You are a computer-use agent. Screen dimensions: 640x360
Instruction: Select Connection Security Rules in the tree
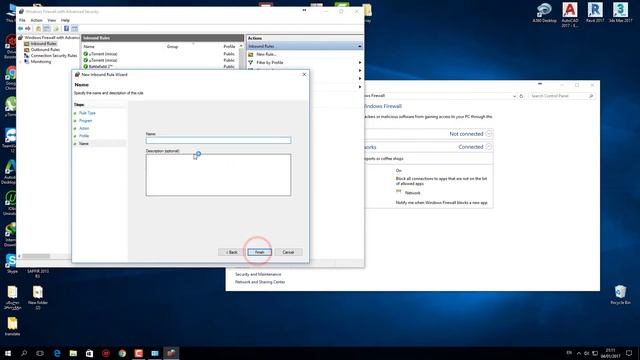(54, 56)
